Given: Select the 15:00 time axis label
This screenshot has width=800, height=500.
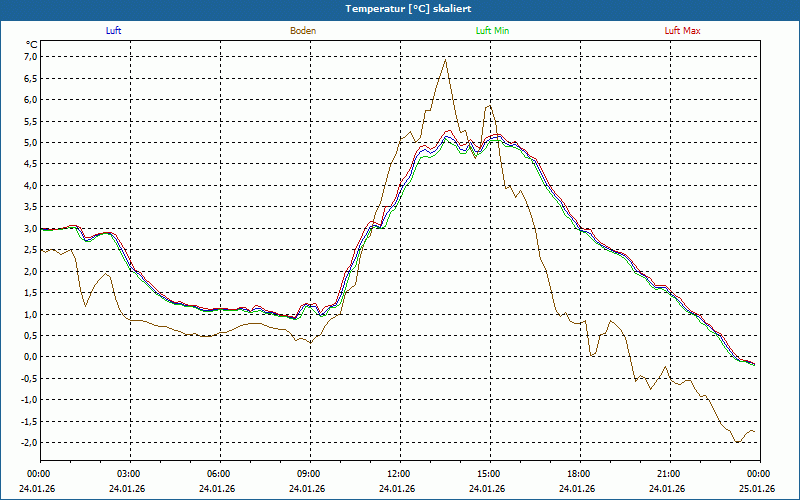Looking at the screenshot, I should tap(489, 474).
